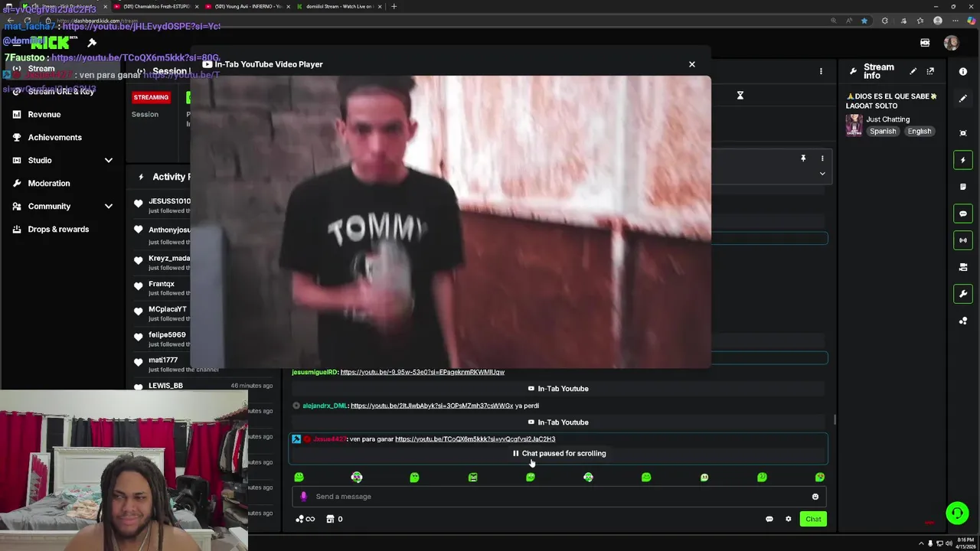This screenshot has height=551, width=980.
Task: Click the Community people icon
Action: (17, 206)
